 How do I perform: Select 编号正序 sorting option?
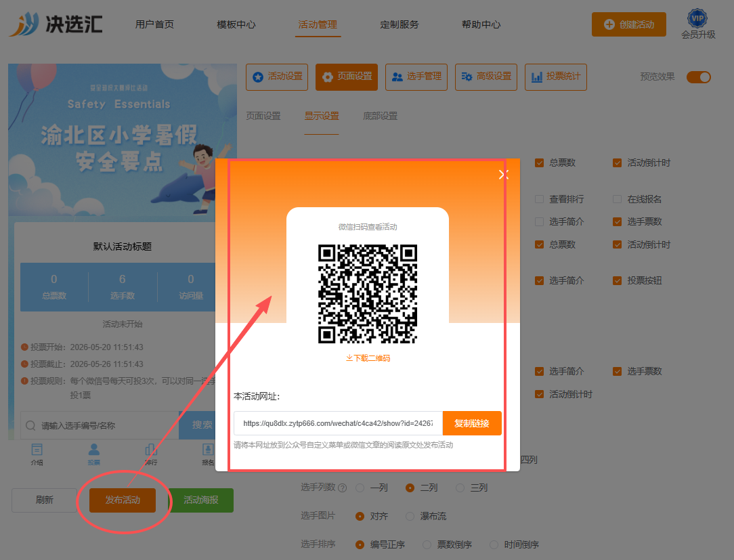(x=360, y=544)
